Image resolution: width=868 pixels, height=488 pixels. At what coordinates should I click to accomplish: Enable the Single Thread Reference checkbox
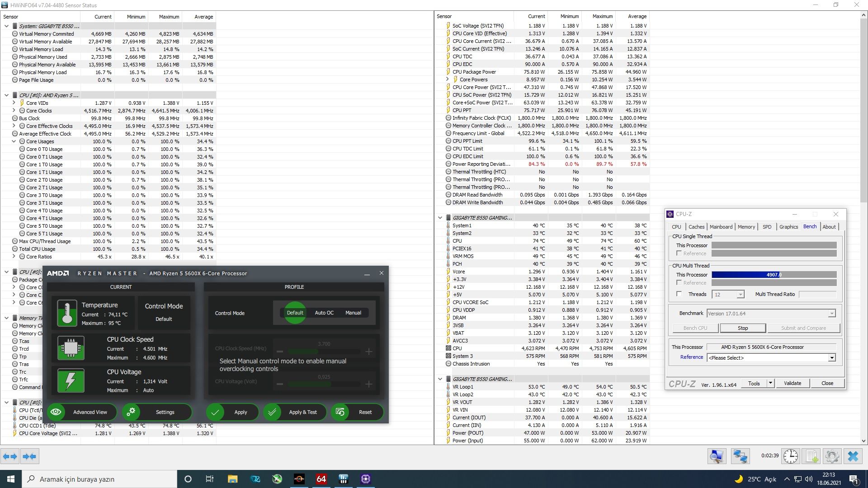click(x=679, y=253)
